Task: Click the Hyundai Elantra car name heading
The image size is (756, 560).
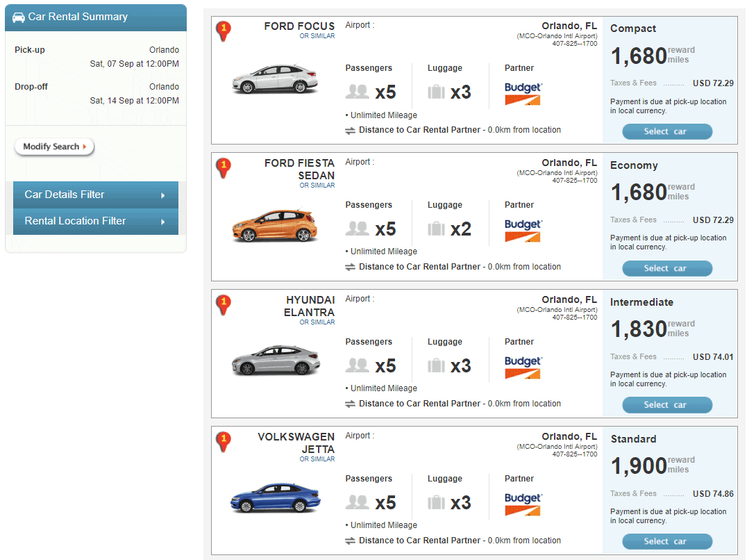Action: (310, 306)
